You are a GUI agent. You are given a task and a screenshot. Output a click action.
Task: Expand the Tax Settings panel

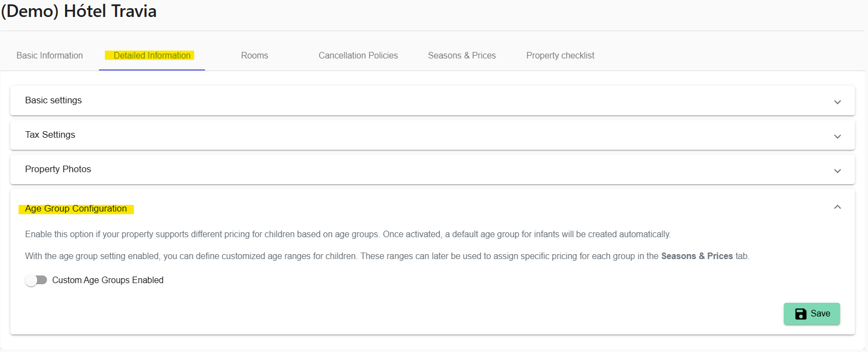tap(432, 135)
